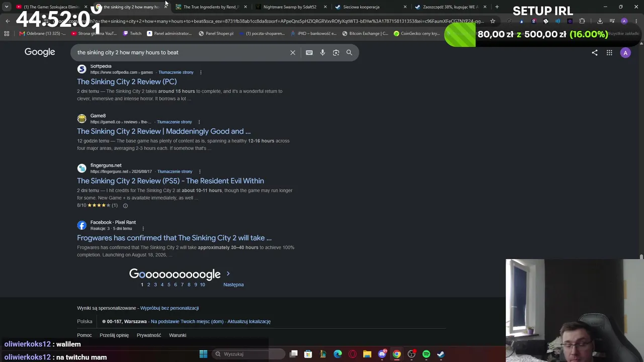
Task: Open File Explorer from the taskbar
Action: coord(367,354)
